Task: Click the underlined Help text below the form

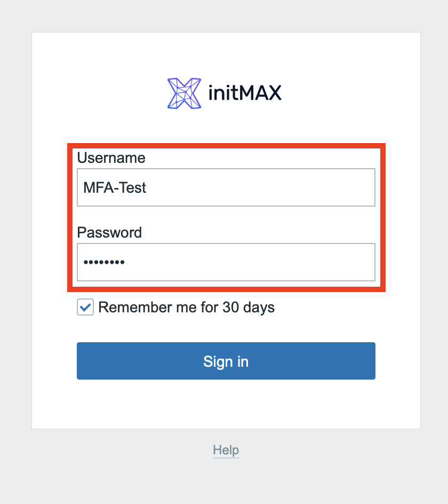Action: tap(226, 450)
